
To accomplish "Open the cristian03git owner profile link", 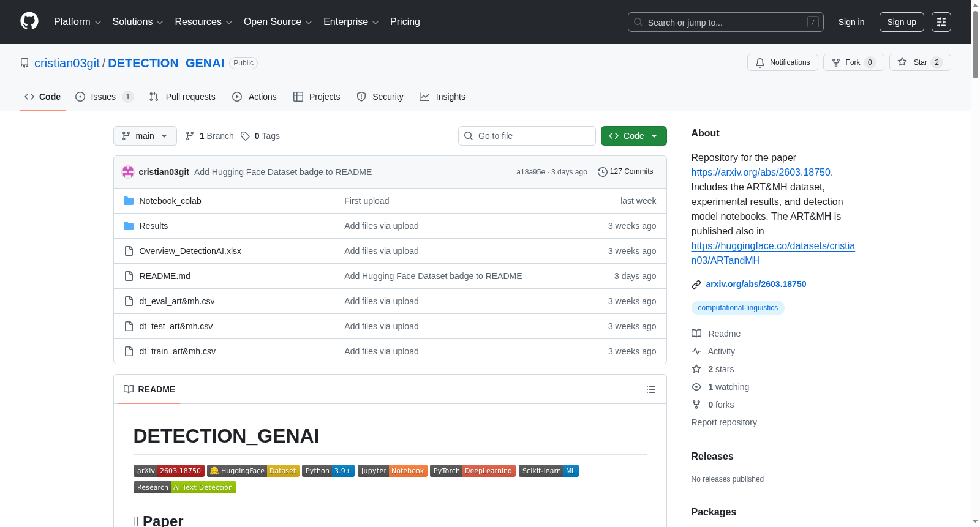I will [67, 63].
